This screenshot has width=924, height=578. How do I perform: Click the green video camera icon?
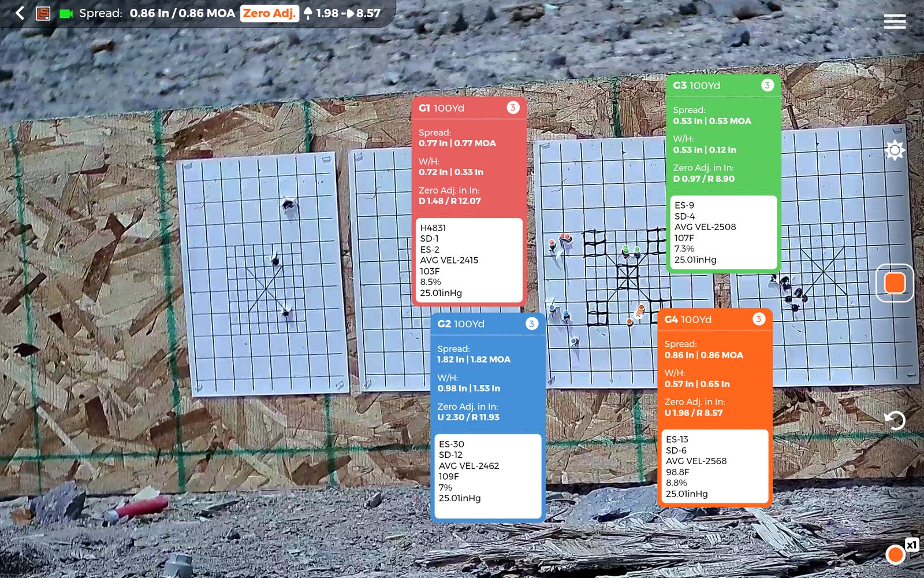click(66, 13)
